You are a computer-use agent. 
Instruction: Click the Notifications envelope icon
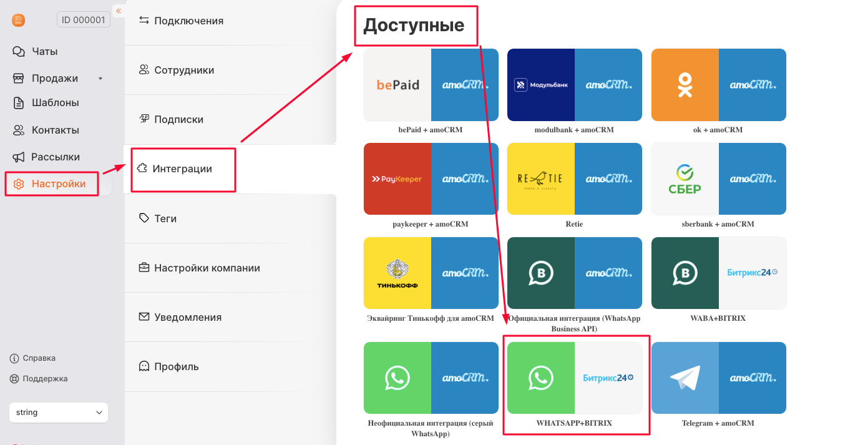click(144, 317)
